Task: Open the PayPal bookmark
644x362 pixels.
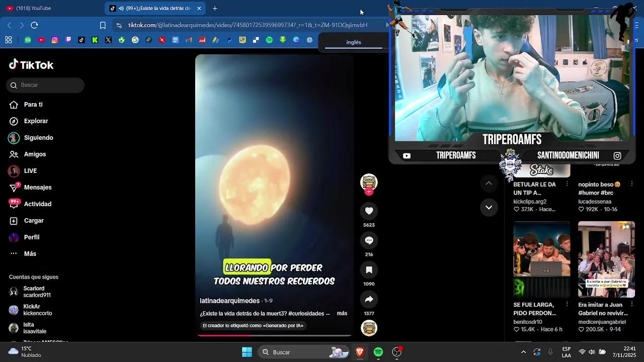Action: coord(229,40)
